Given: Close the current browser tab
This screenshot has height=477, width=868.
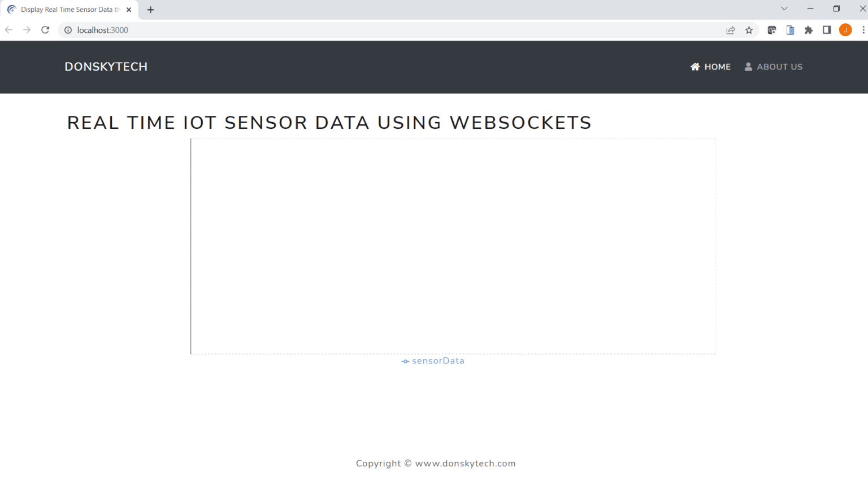Looking at the screenshot, I should pos(129,10).
